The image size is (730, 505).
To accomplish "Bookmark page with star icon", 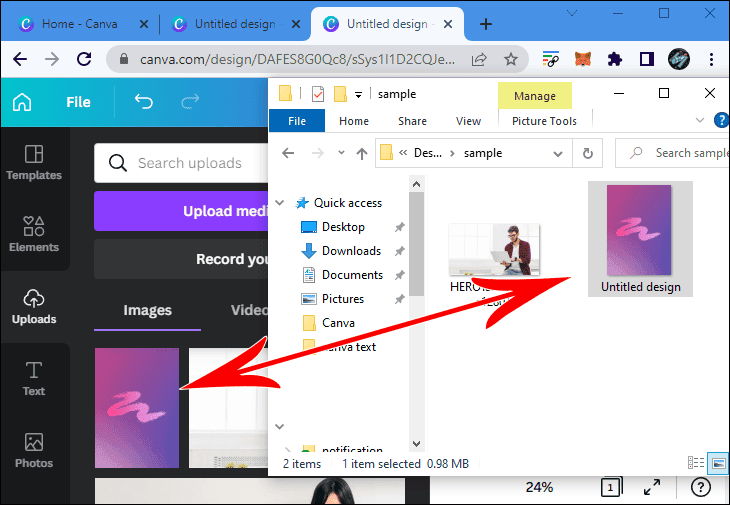I will pyautogui.click(x=510, y=59).
